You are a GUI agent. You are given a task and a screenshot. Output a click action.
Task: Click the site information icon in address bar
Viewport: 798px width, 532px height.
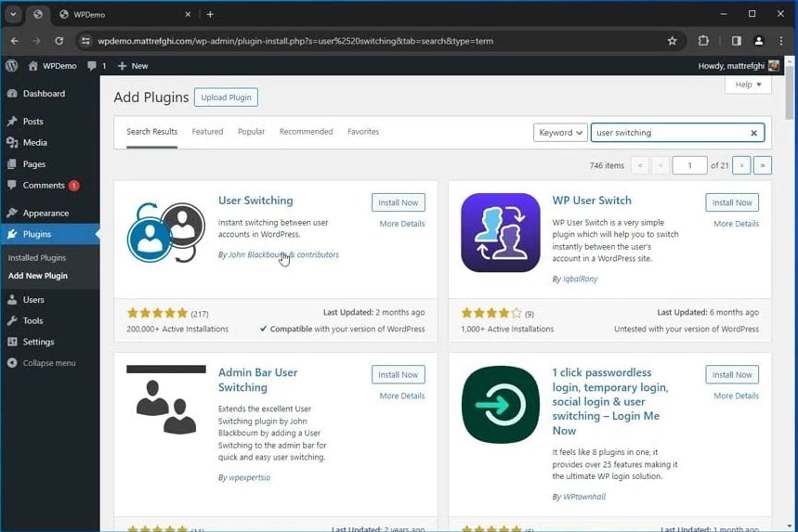coord(85,41)
